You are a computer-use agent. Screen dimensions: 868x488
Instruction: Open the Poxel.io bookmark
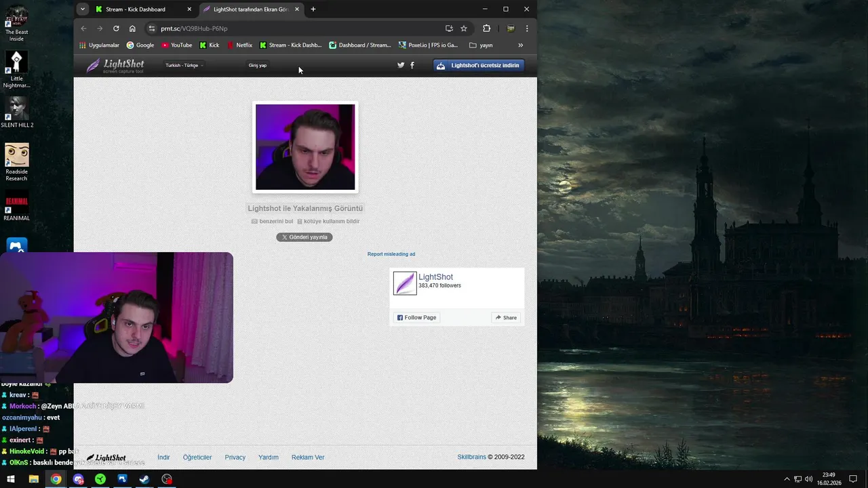429,45
